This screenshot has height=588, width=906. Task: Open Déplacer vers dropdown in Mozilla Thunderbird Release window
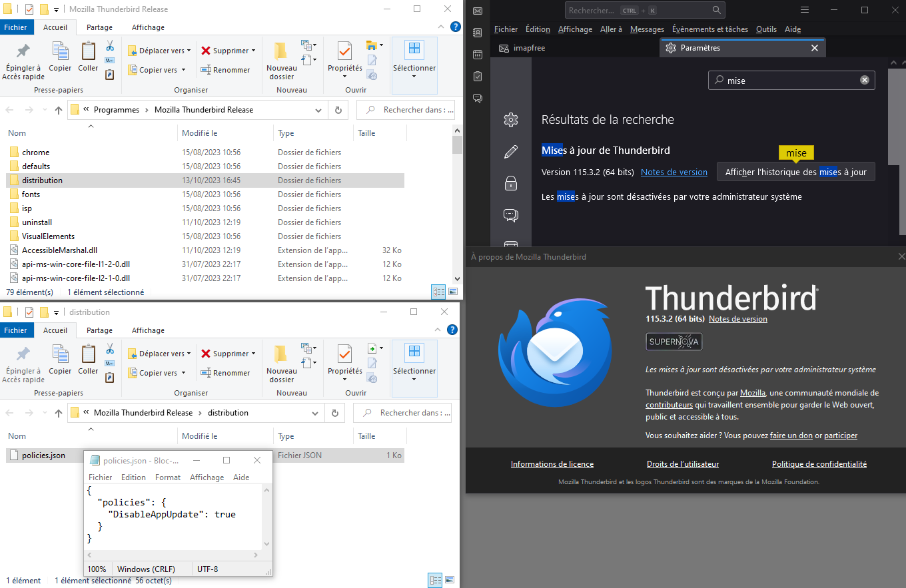159,51
